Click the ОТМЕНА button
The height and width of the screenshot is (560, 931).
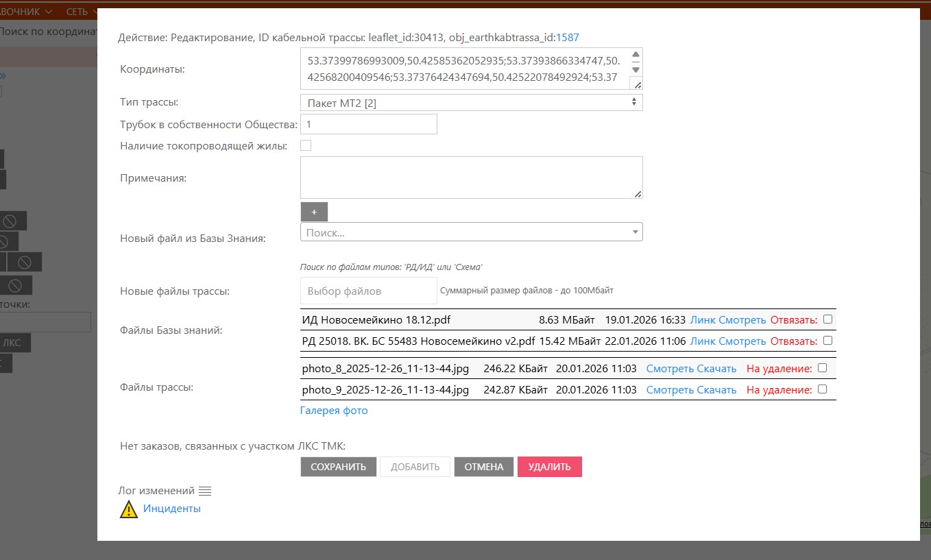point(484,467)
